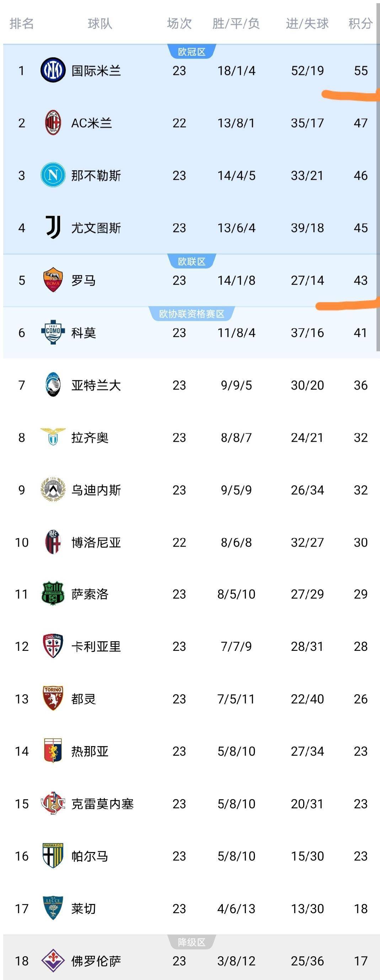
Task: Open the Atalanta club logo
Action: click(53, 385)
